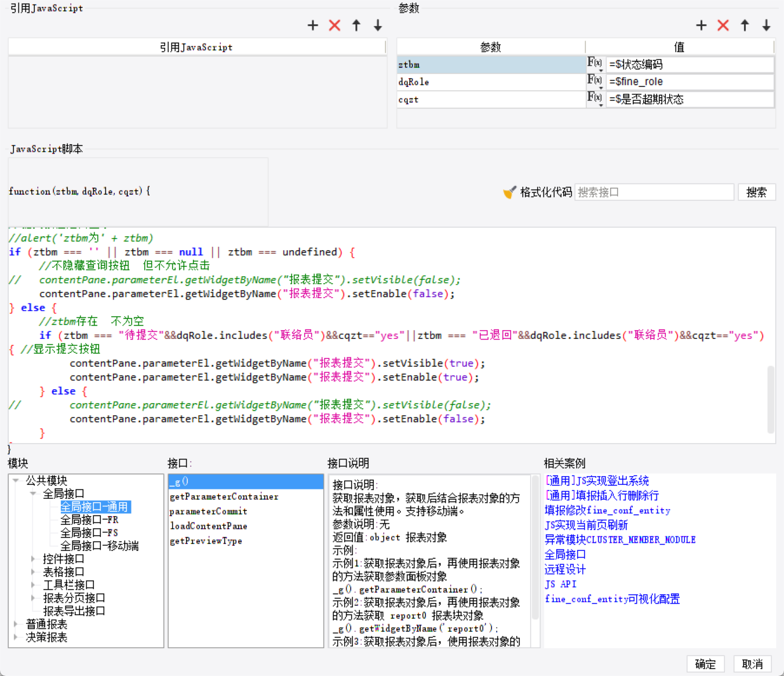
Task: Focus the 搜索接口 search field
Action: [x=654, y=192]
